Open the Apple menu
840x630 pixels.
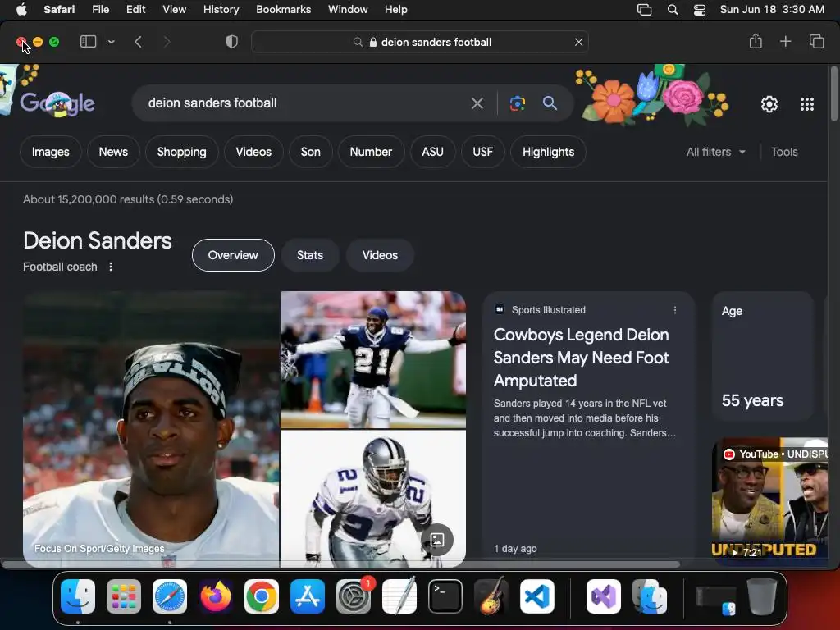[21, 10]
